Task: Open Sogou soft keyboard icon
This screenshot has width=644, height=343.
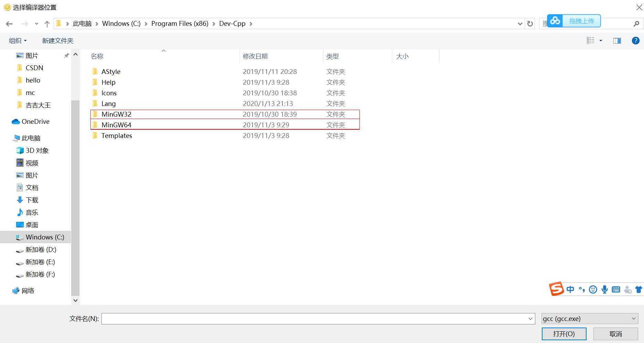Action: point(616,290)
